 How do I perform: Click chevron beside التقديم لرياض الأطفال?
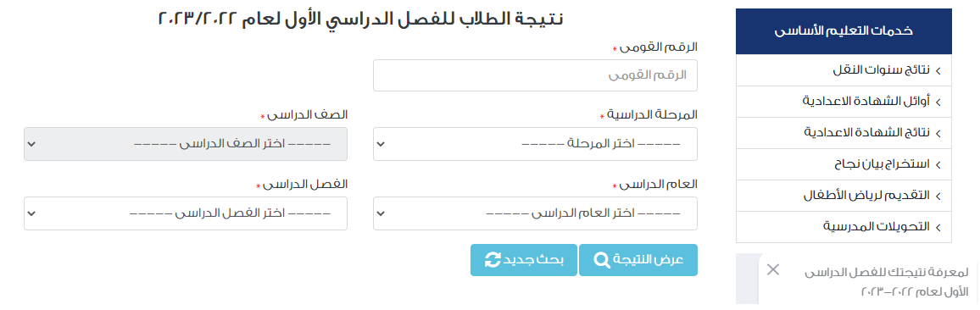[x=938, y=196]
